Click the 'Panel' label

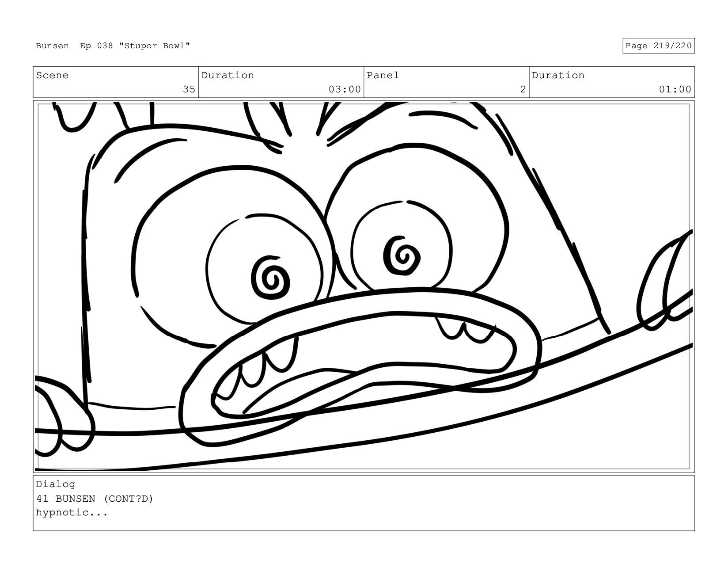tap(383, 76)
